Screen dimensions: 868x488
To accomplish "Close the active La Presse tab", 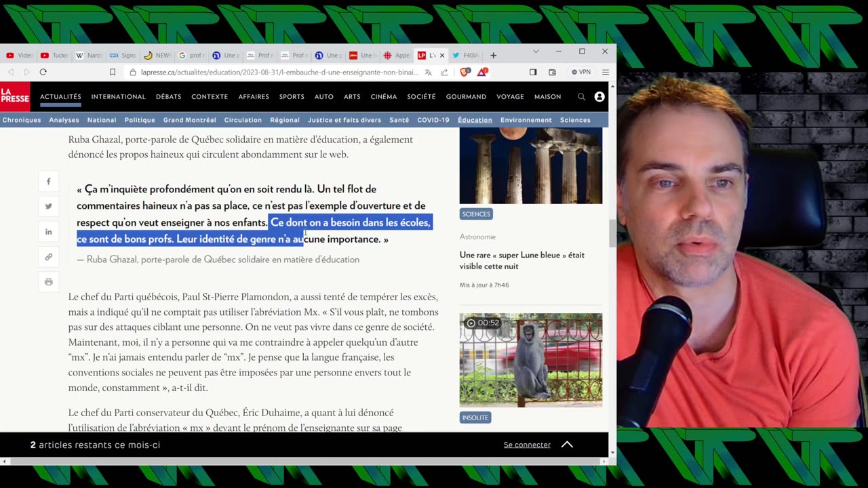I will (x=442, y=56).
